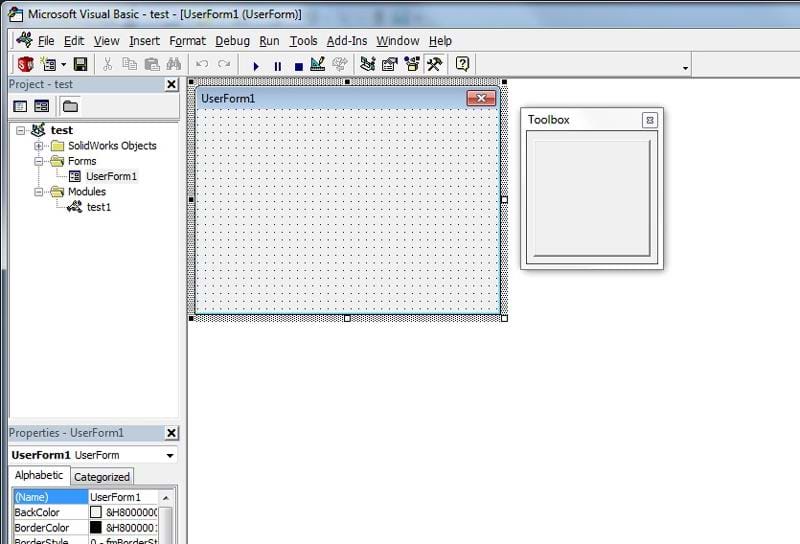Expand the SolidWorks Objects folder
800x544 pixels.
[x=39, y=146]
